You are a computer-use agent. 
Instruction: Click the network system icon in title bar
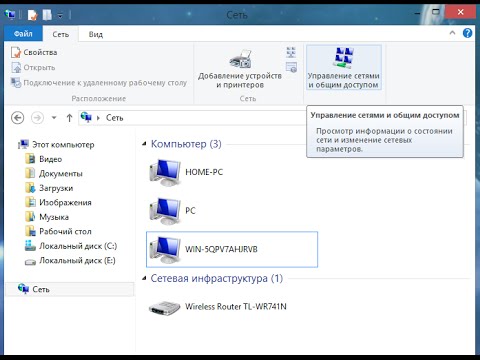coord(10,14)
